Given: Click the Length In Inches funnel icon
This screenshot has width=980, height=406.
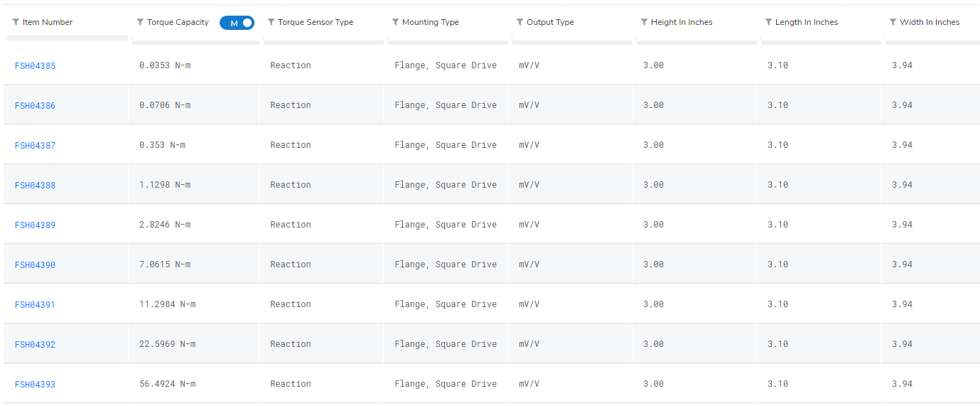Looking at the screenshot, I should 768,22.
